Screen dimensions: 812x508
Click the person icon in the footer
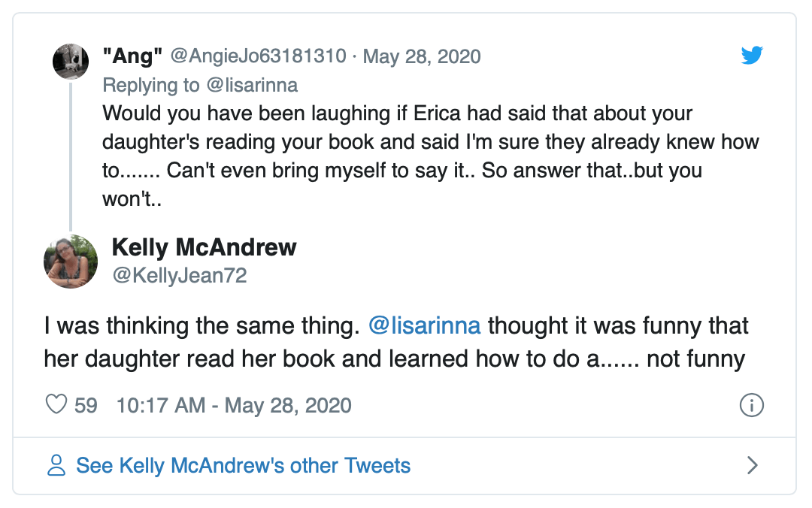tap(56, 466)
